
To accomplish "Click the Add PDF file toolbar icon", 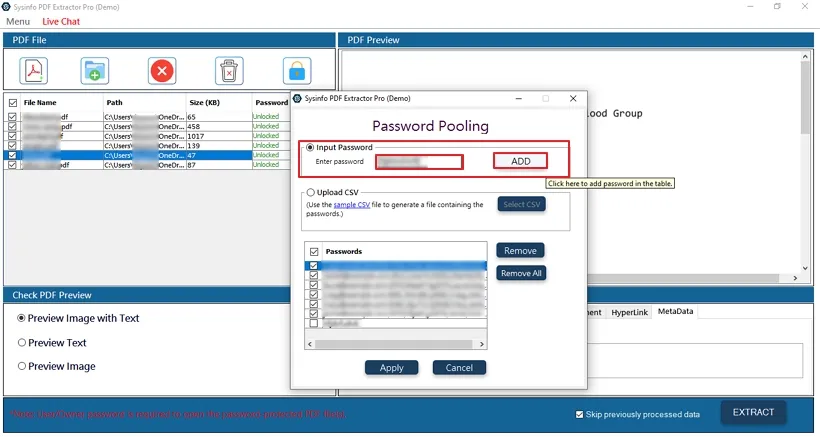I will click(x=34, y=71).
